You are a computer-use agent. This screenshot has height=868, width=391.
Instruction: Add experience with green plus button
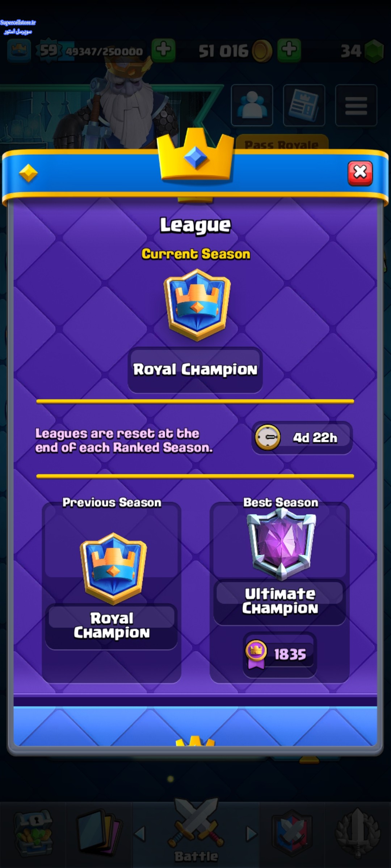[x=164, y=50]
